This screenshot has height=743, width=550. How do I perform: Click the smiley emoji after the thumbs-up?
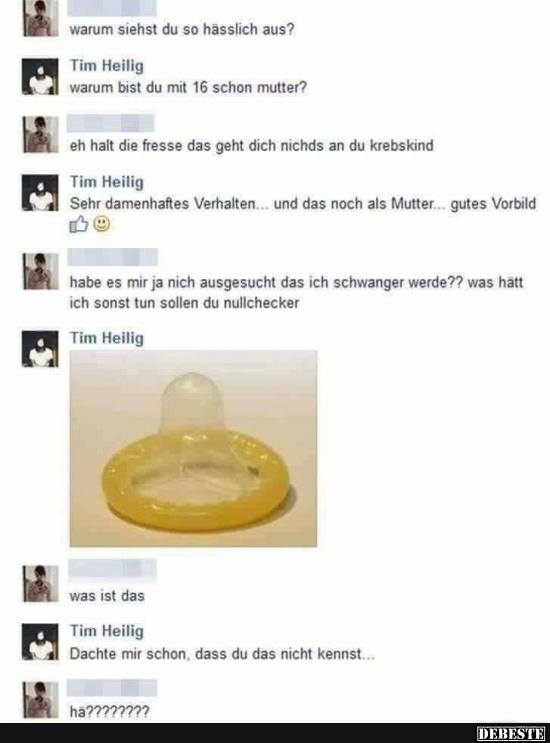(101, 224)
